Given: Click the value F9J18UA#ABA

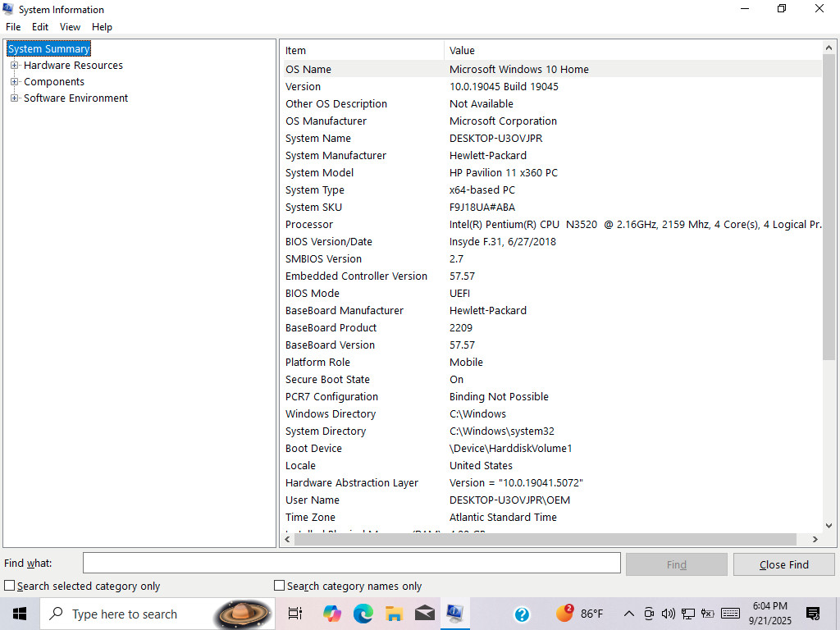Looking at the screenshot, I should 482,208.
